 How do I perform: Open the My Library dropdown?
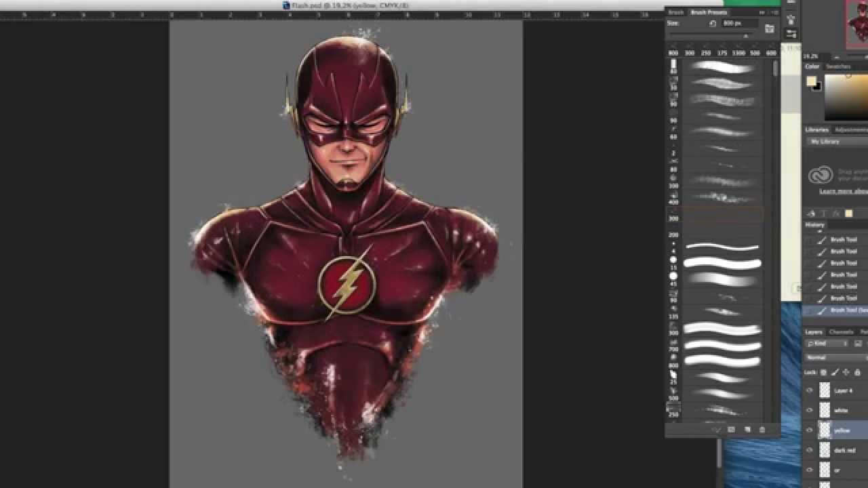pos(837,142)
